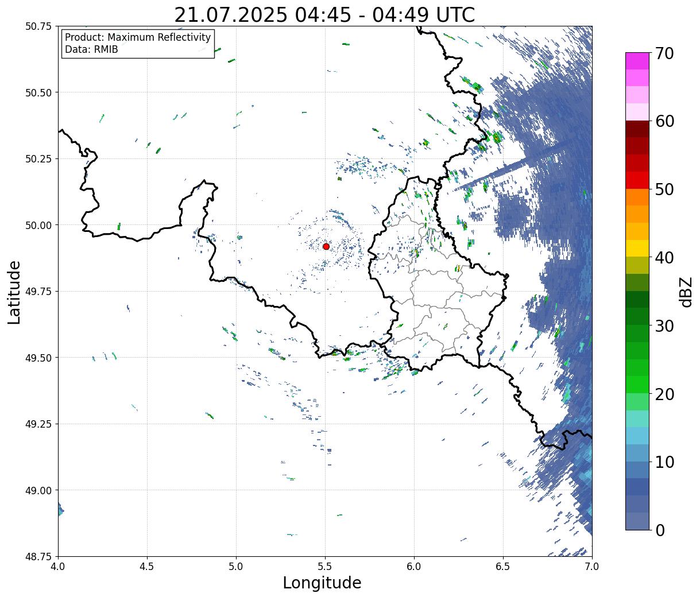The height and width of the screenshot is (597, 700).
Task: Click the longitude tick label 5.0
Action: [236, 566]
